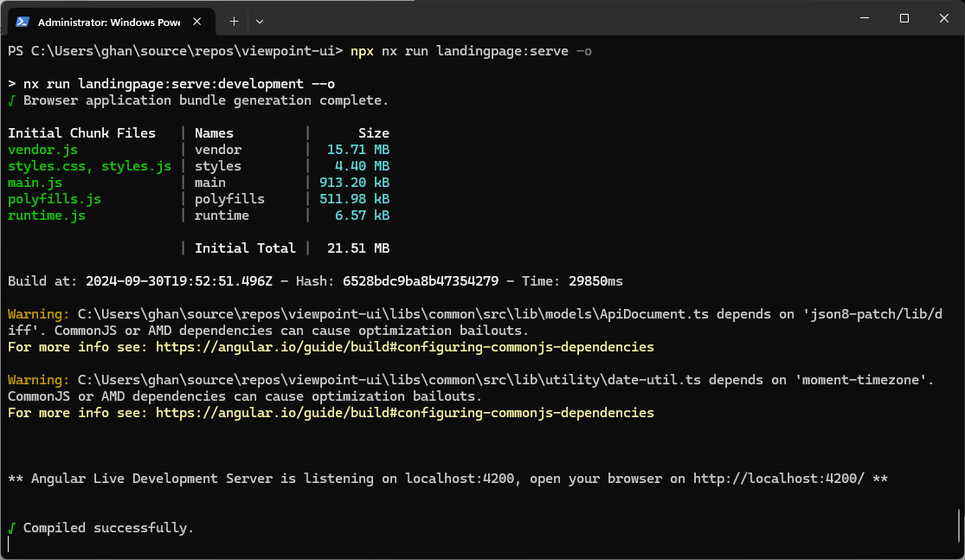
Task: Click the terminal scrollbar thumb
Action: [959, 525]
